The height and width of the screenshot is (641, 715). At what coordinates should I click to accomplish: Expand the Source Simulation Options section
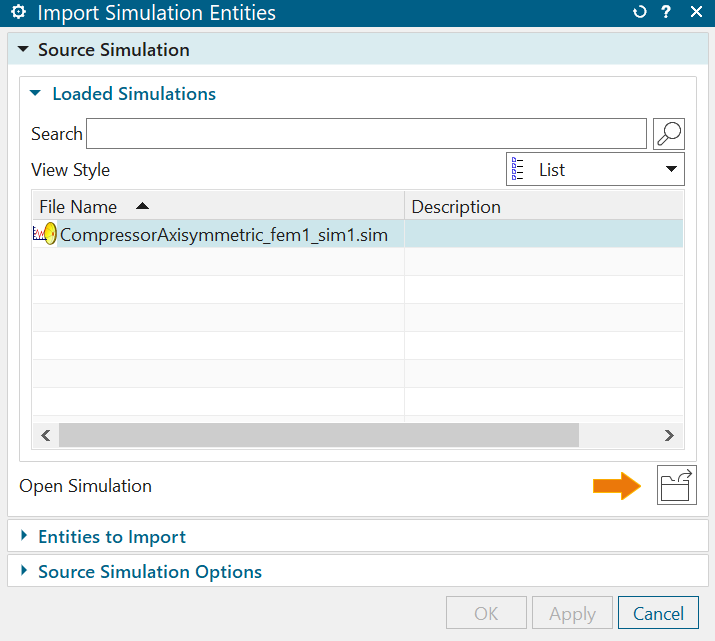(x=24, y=572)
